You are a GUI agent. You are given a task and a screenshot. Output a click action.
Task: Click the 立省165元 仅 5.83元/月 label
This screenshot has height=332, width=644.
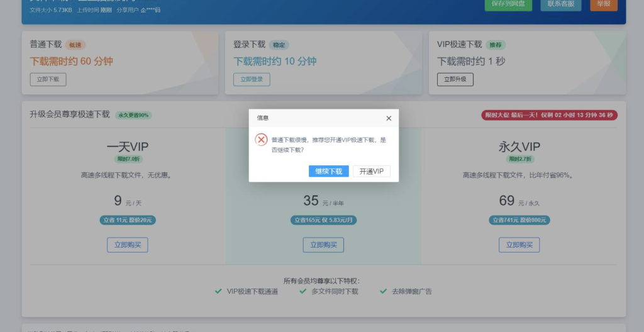(x=324, y=220)
